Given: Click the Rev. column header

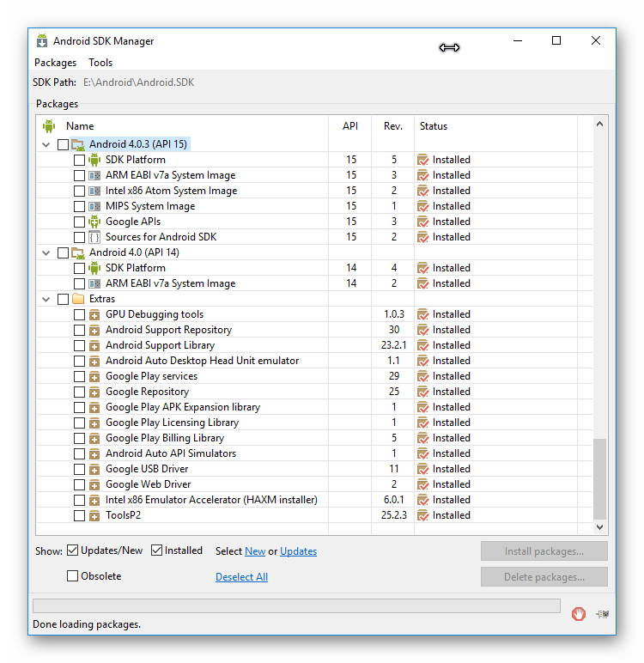Looking at the screenshot, I should click(x=392, y=126).
